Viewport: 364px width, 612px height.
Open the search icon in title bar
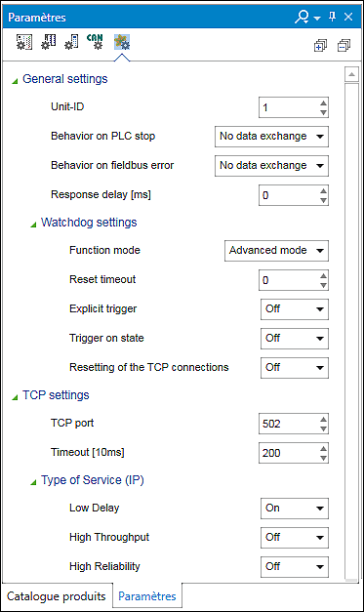(302, 17)
